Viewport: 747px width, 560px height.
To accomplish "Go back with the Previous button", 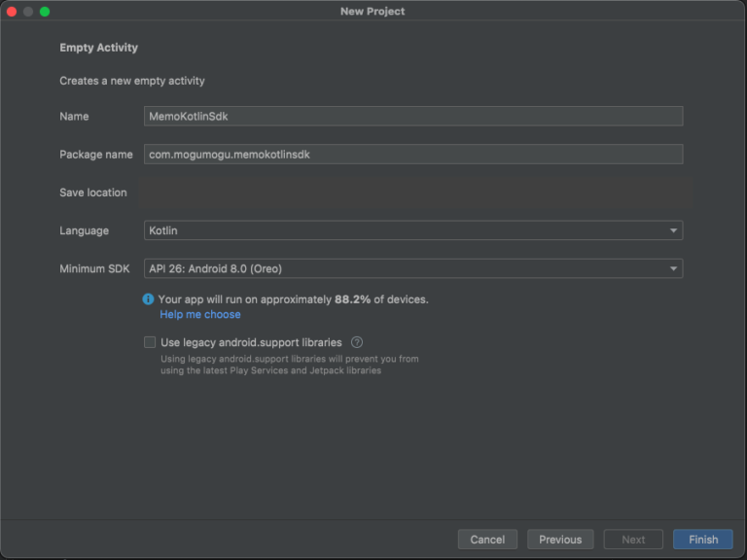I will pyautogui.click(x=560, y=540).
